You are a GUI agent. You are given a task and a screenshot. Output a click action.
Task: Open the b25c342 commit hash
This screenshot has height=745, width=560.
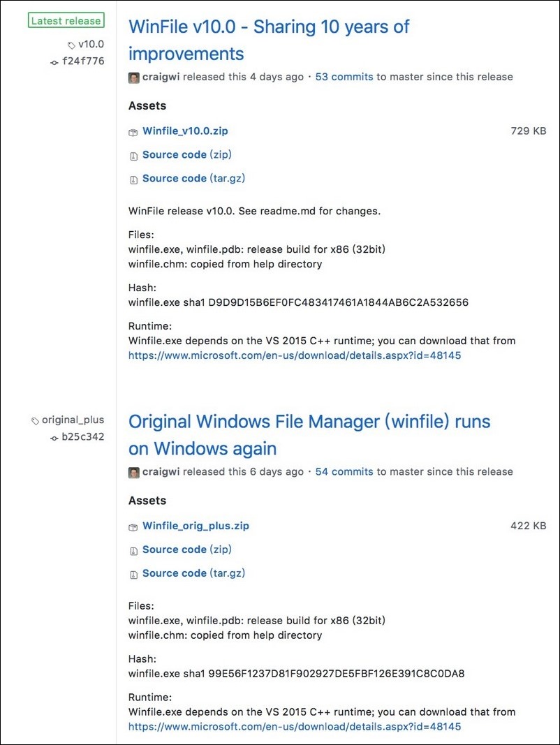click(83, 436)
